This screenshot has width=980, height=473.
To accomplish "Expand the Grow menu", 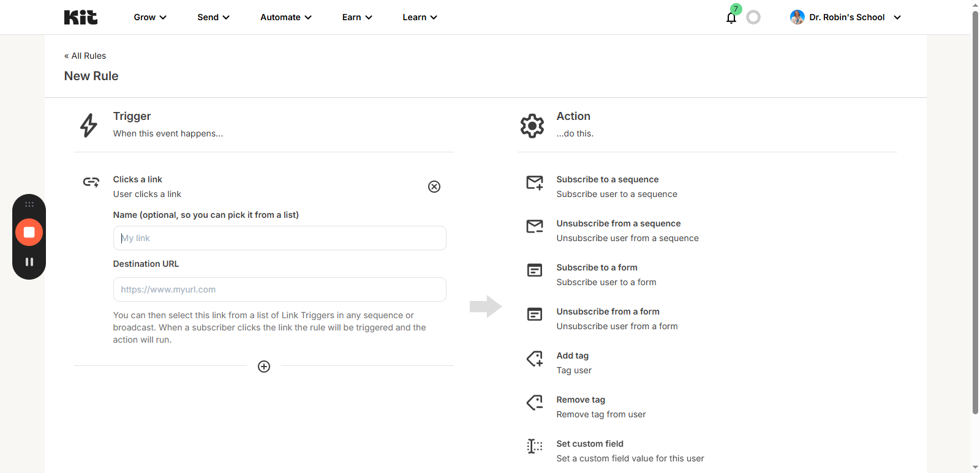I will [x=150, y=17].
